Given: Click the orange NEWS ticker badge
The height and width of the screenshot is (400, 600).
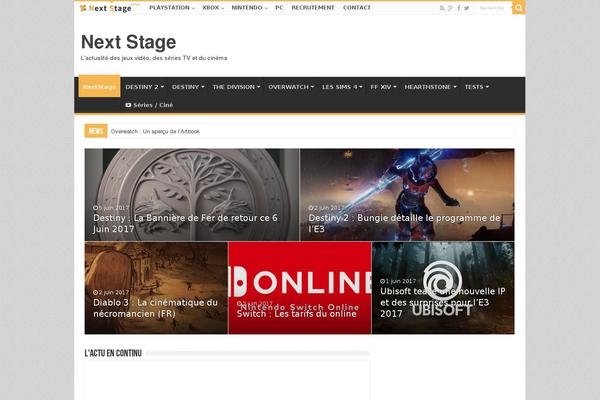Looking at the screenshot, I should click(x=96, y=131).
